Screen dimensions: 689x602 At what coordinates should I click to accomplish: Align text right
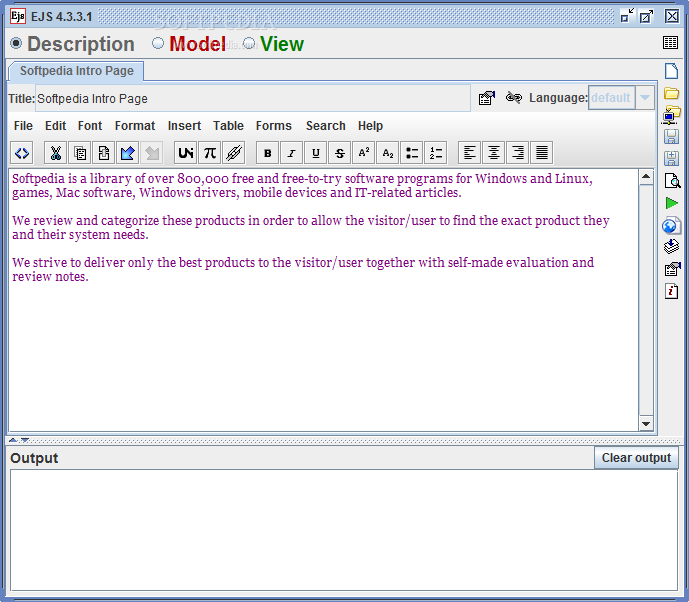click(x=518, y=153)
